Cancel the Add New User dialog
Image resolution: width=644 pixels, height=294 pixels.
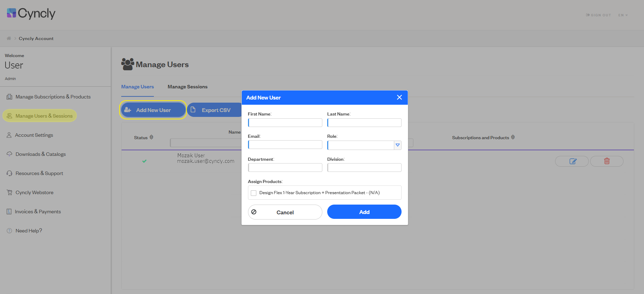coord(285,212)
